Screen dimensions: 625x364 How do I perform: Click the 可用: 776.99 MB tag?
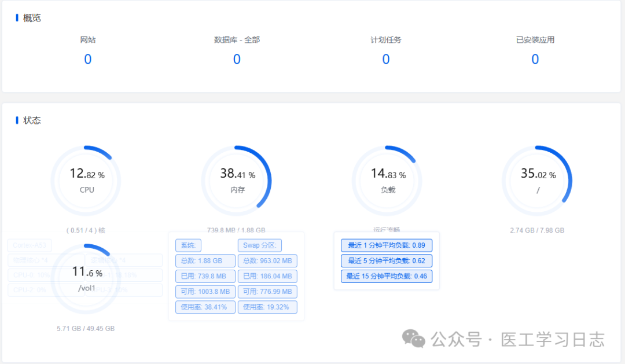click(x=267, y=292)
